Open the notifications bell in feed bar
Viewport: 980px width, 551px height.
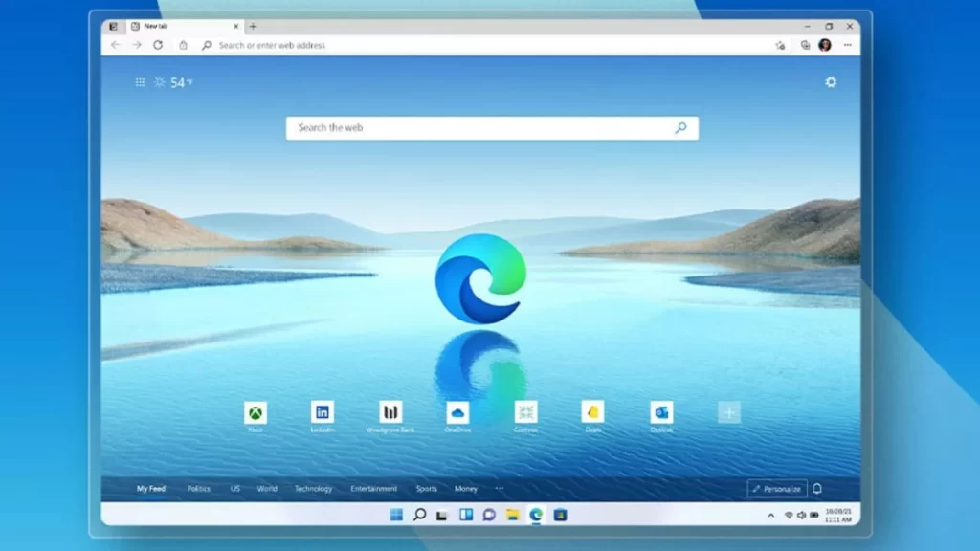817,489
